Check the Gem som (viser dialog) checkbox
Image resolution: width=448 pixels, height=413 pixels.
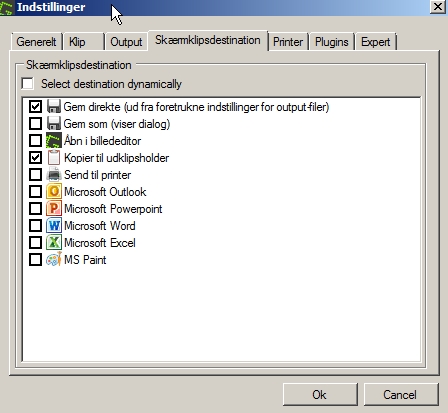(x=35, y=124)
